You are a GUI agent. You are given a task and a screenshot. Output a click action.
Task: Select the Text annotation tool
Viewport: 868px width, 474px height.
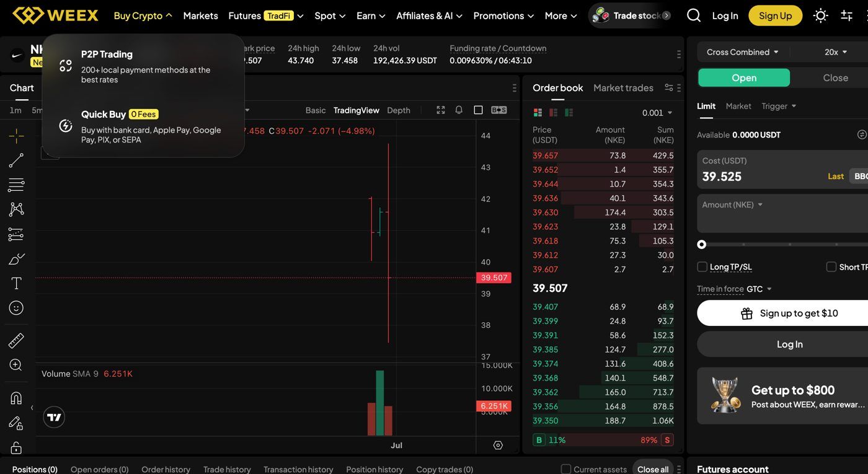[x=16, y=283]
